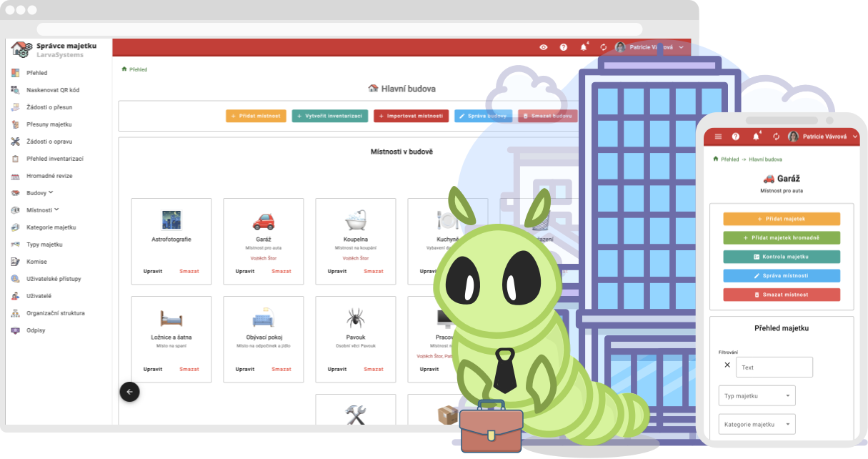Open the Typ majetku dropdown

pos(757,395)
